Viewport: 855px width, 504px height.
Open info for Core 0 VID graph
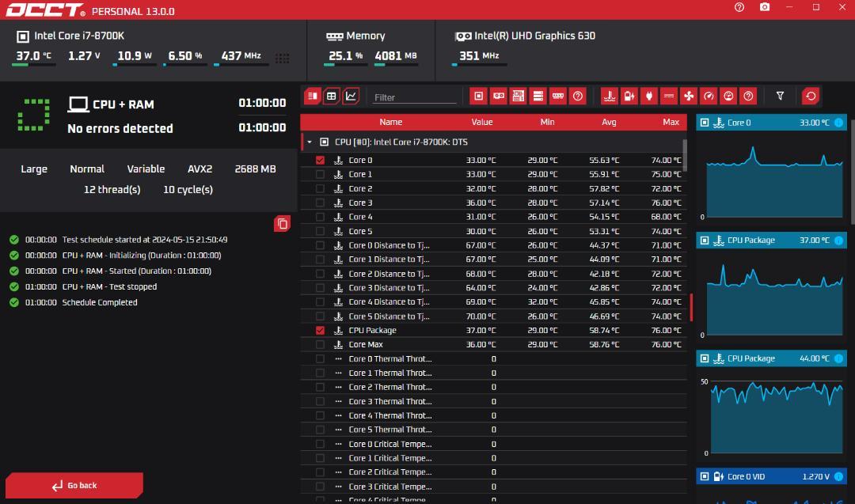click(x=838, y=477)
